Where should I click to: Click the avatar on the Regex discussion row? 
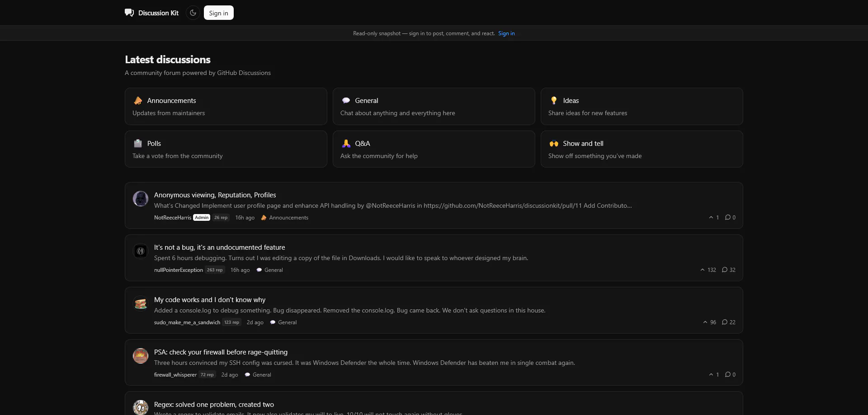point(141,407)
